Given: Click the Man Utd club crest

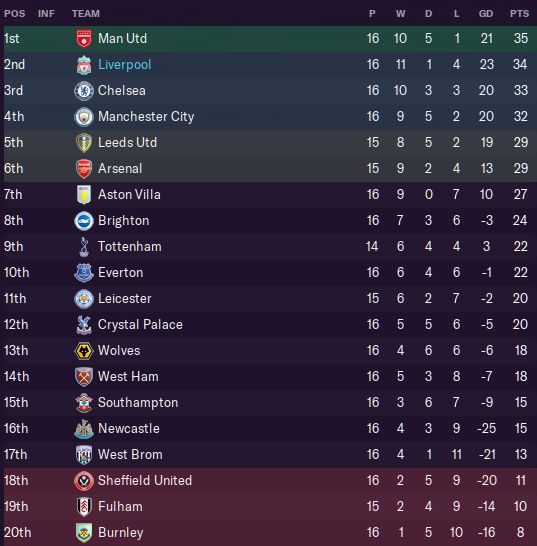Looking at the screenshot, I should click(84, 39).
